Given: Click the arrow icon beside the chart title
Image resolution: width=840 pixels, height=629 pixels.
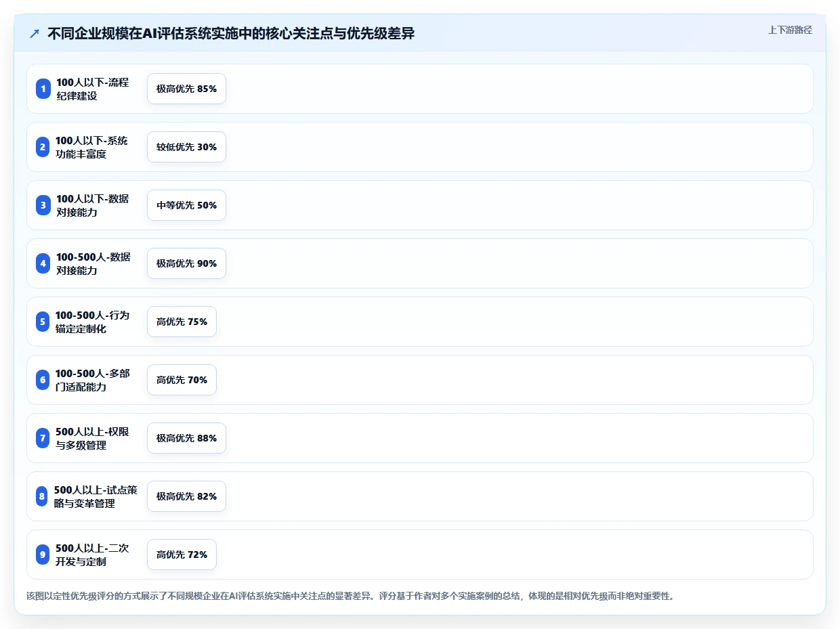Looking at the screenshot, I should coord(35,34).
